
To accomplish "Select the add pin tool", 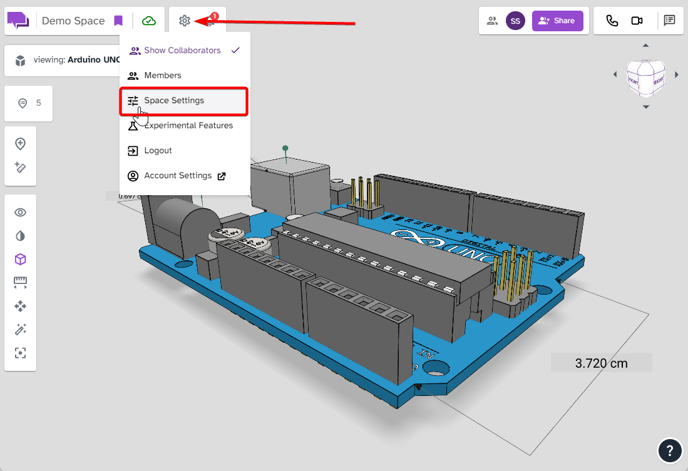I will pyautogui.click(x=20, y=144).
